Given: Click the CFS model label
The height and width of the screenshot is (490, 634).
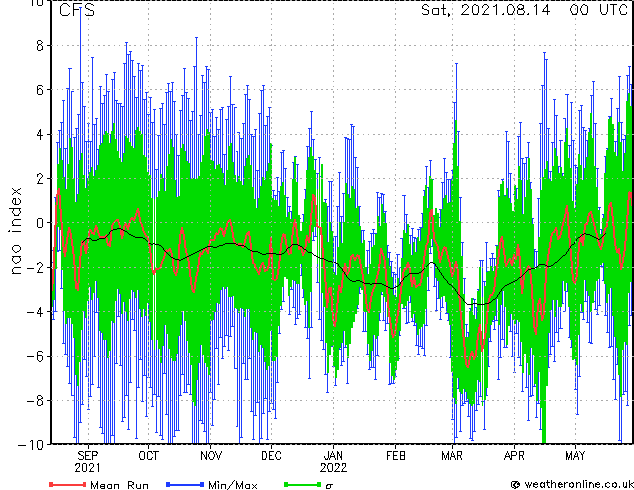Looking at the screenshot, I should tap(77, 10).
